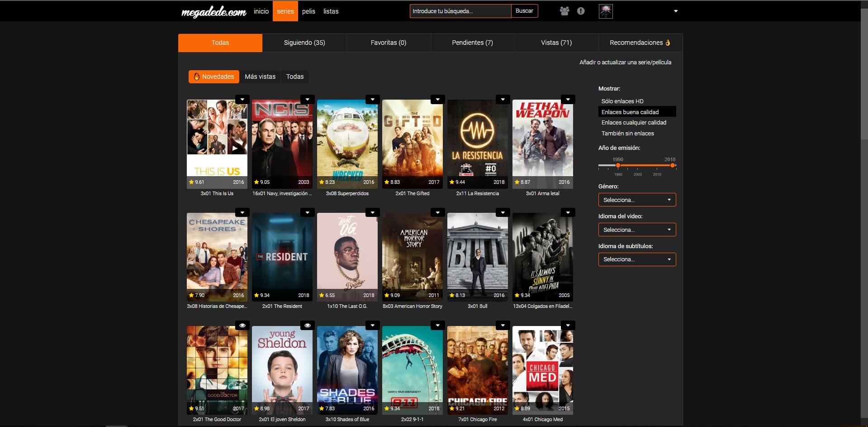Click the year range slider track

pyautogui.click(x=637, y=165)
